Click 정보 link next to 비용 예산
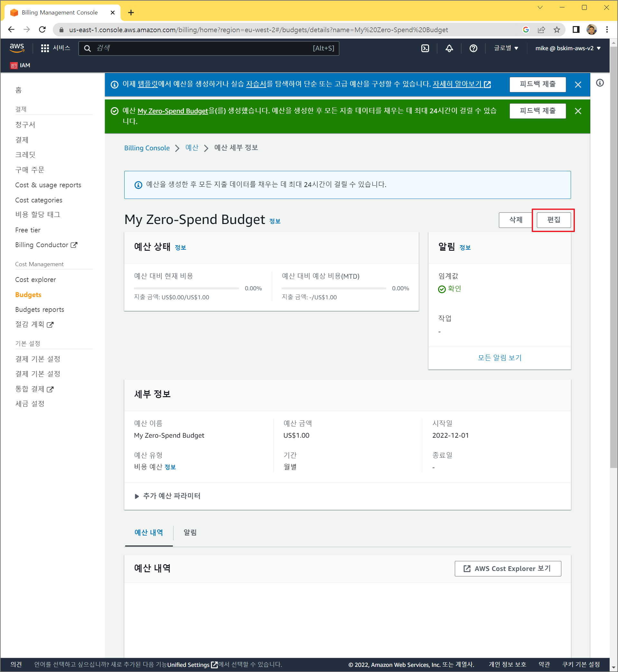The image size is (618, 672). pyautogui.click(x=170, y=467)
